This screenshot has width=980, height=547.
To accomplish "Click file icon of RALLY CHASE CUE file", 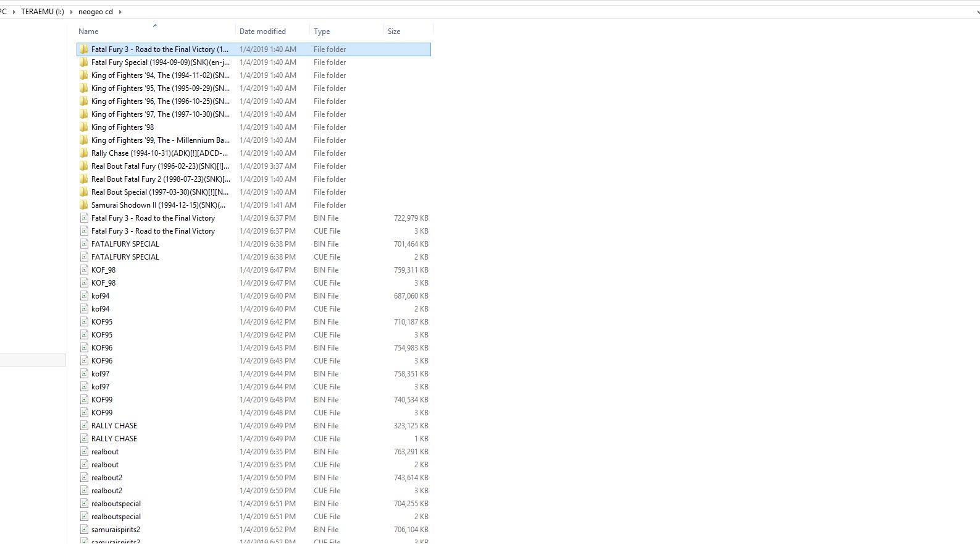I will pyautogui.click(x=84, y=439).
